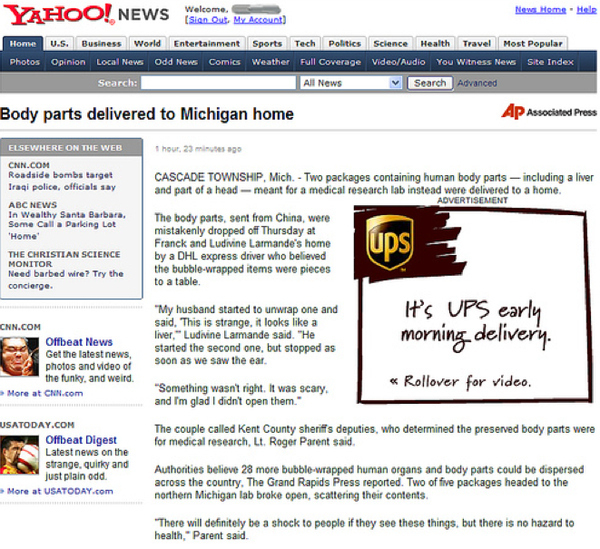Open the Offbeat Digest soccer thumbnail

pos(19,455)
